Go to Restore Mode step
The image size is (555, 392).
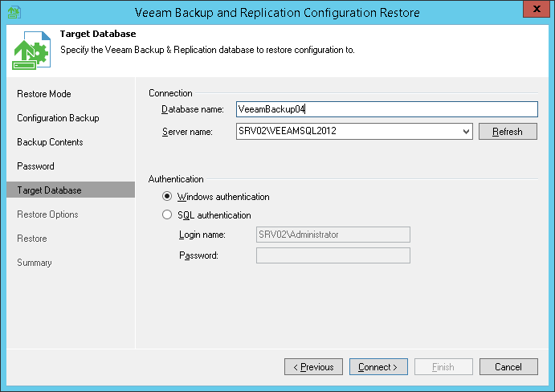(x=44, y=94)
